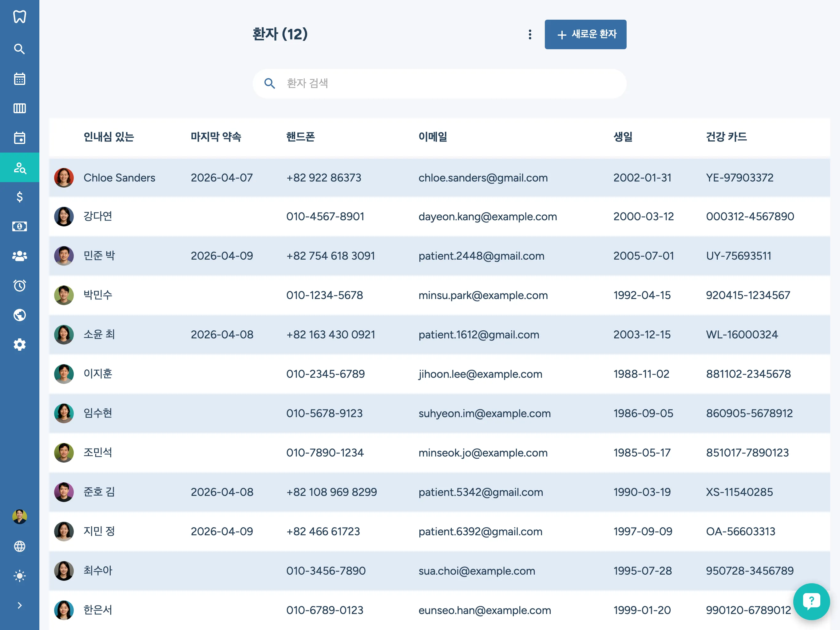Open the calendar grid icon in sidebar

(19, 79)
